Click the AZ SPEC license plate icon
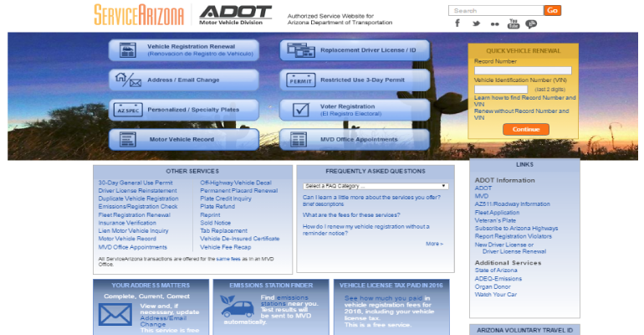The height and width of the screenshot is (335, 644). click(127, 110)
